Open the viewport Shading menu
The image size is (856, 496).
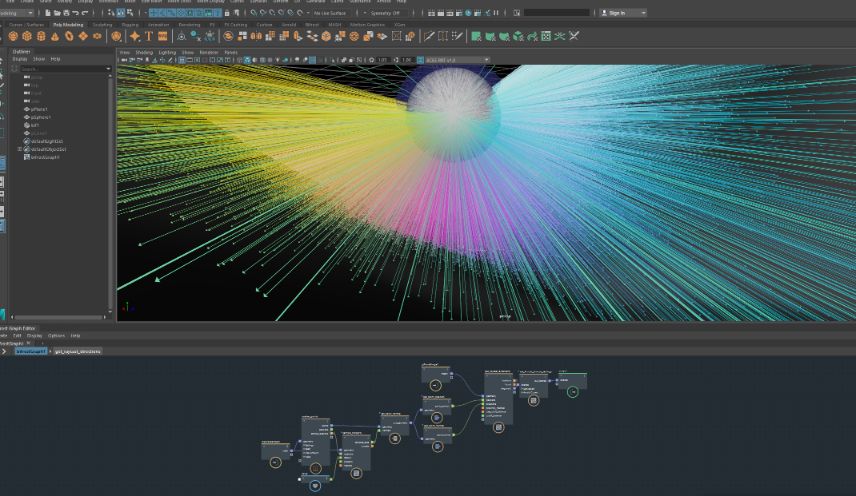(x=144, y=52)
